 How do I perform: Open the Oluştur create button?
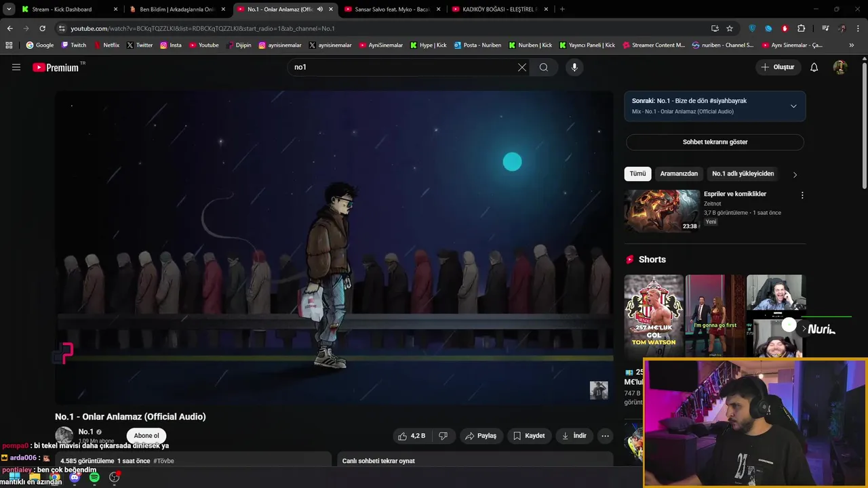point(778,67)
